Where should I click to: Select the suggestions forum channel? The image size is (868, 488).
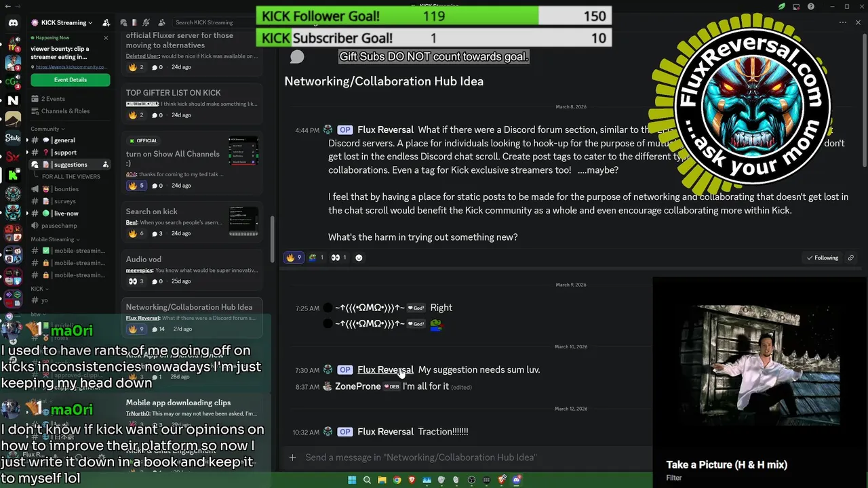coord(70,165)
